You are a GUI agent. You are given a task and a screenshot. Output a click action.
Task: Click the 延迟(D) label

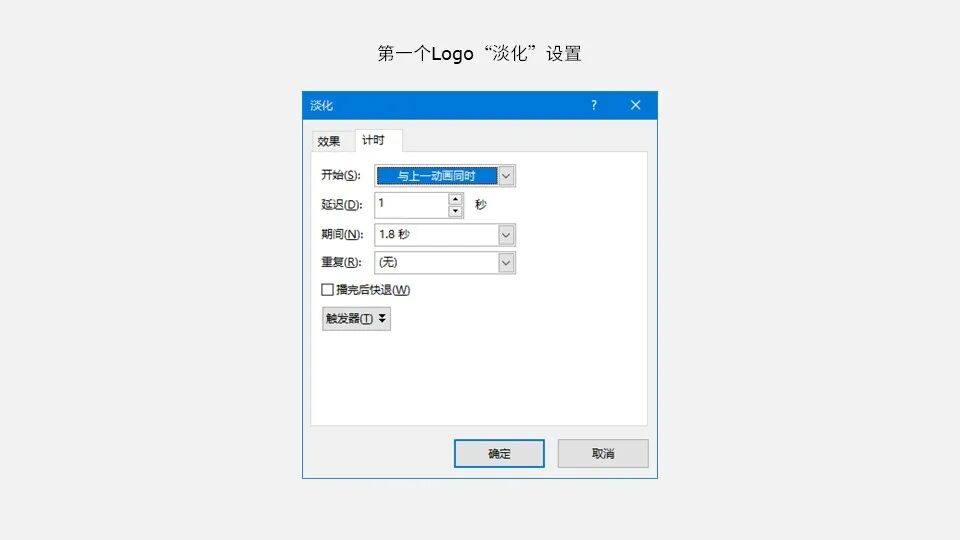click(342, 204)
